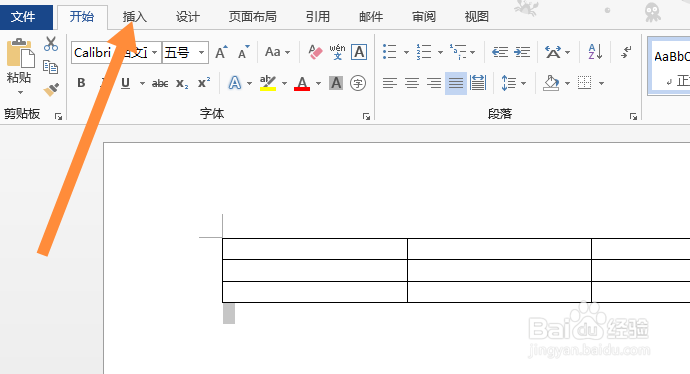Click the Distributed alignment icon
The height and width of the screenshot is (374, 690).
coord(478,83)
